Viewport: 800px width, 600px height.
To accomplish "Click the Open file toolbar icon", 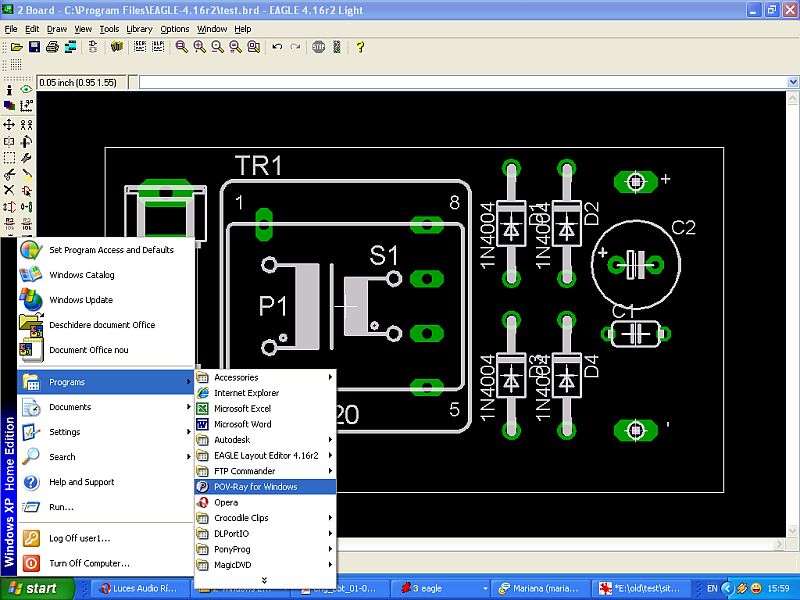I will pos(17,47).
